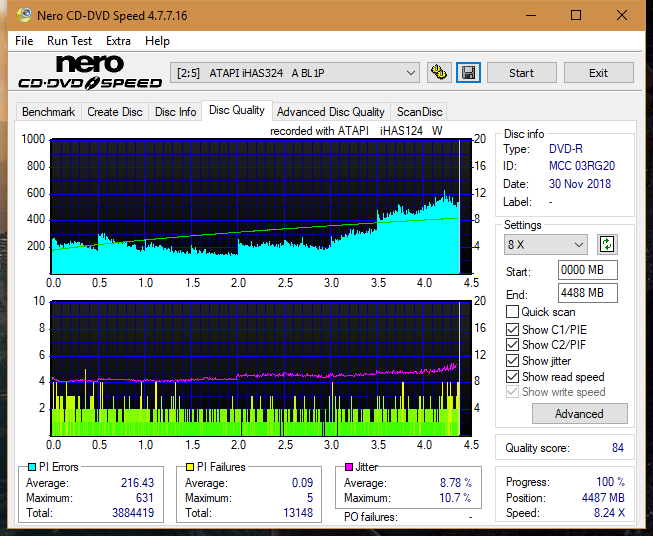Select the Disc Quality tab
Image resolution: width=653 pixels, height=536 pixels.
[x=237, y=110]
